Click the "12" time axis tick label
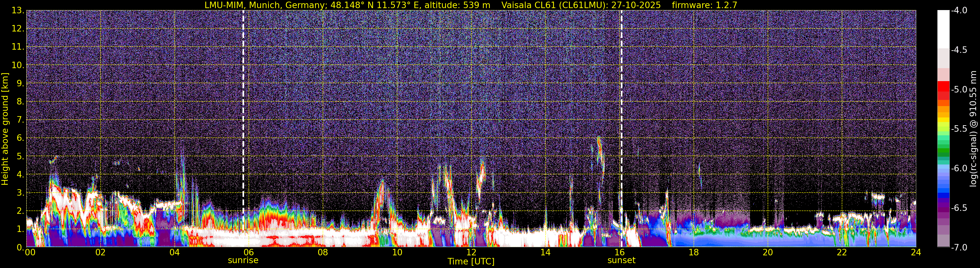980x268 pixels. tap(471, 252)
